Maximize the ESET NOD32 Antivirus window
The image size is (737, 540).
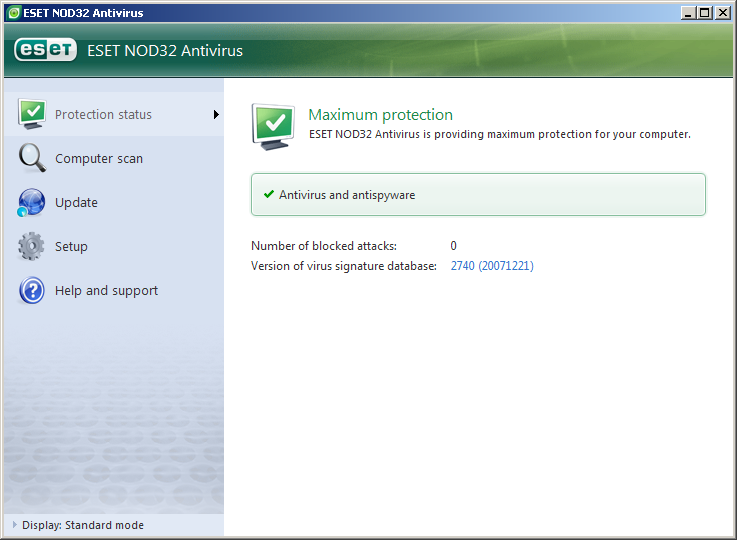(x=705, y=13)
